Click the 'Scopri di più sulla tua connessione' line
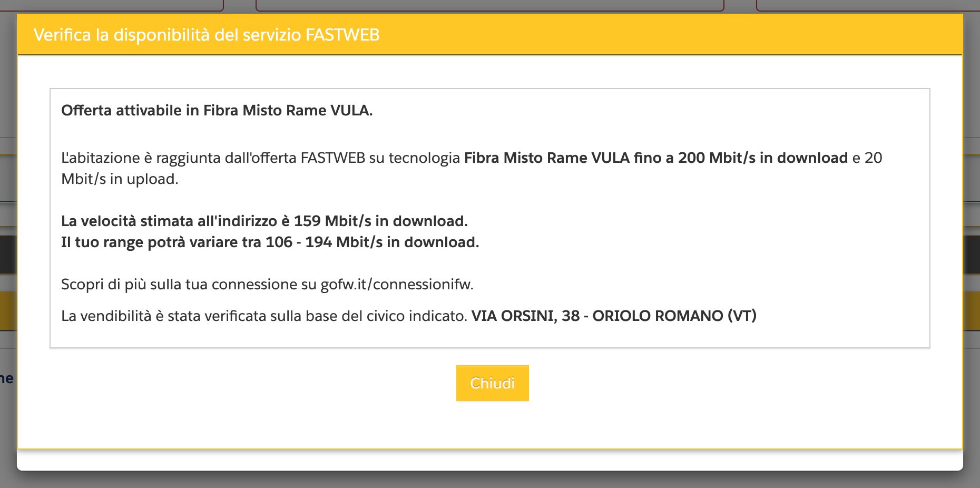980x488 pixels. point(267,284)
